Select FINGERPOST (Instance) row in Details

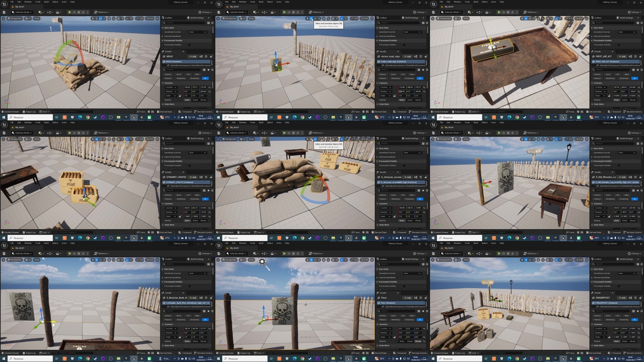616,303
